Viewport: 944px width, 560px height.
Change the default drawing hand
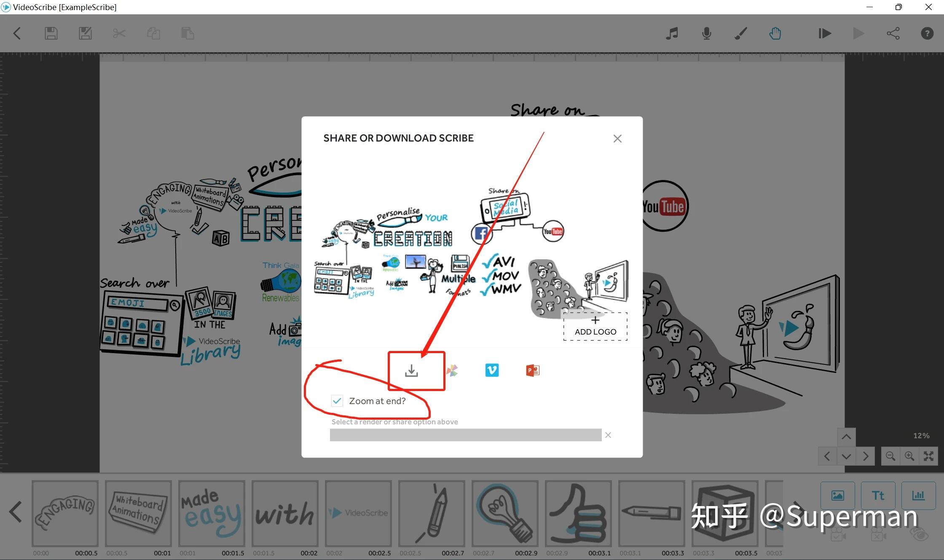[x=775, y=33]
